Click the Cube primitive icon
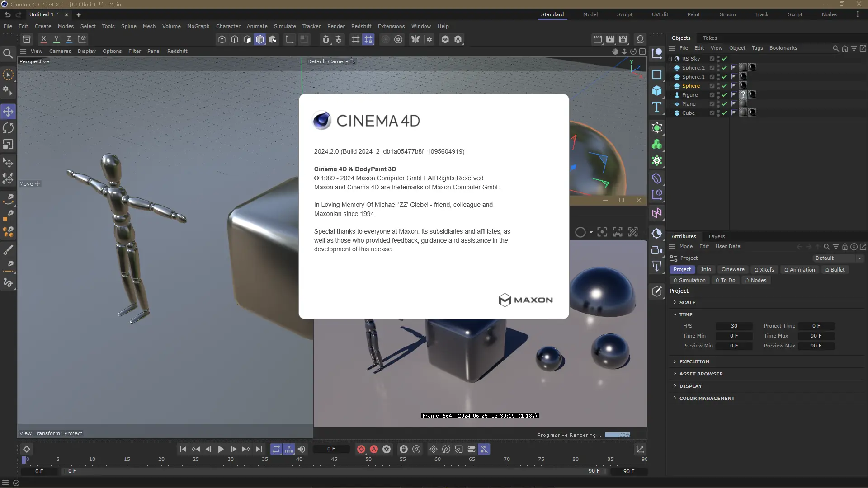This screenshot has height=488, width=868. pyautogui.click(x=657, y=91)
